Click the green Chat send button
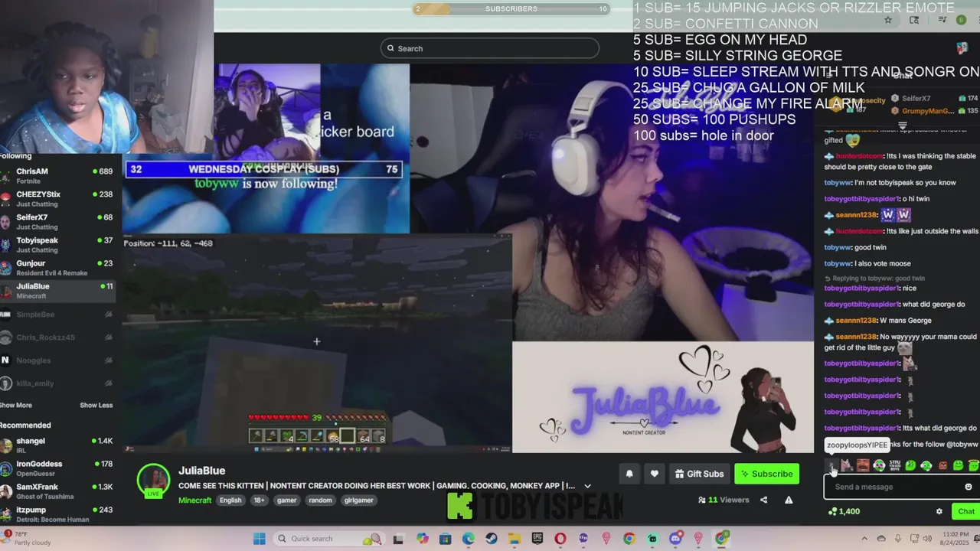Viewport: 980px width, 551px height. click(965, 511)
